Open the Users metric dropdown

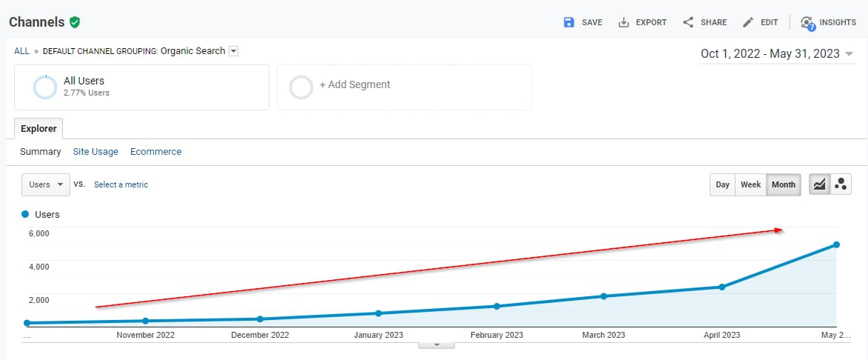coord(46,184)
